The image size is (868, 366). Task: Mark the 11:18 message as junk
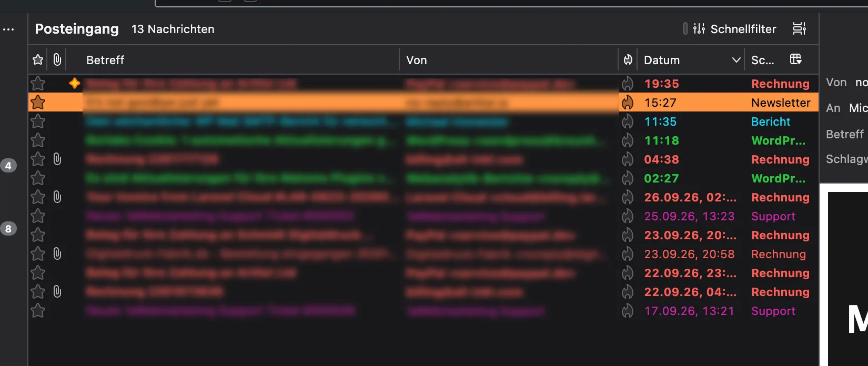[628, 140]
